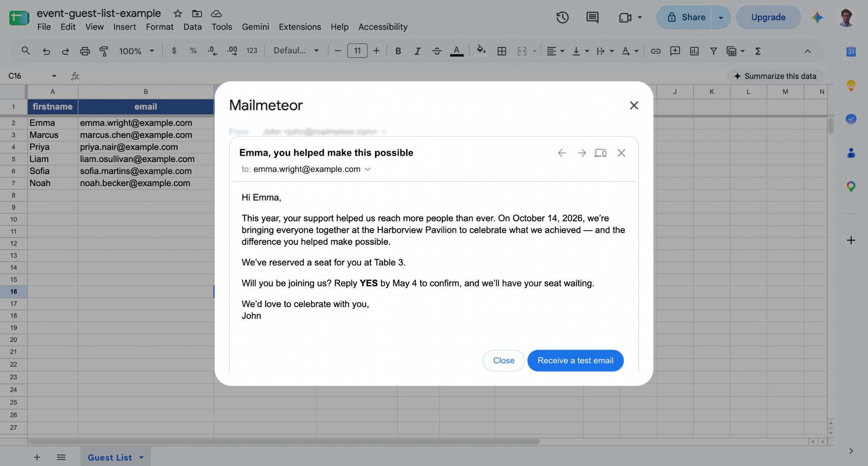Image resolution: width=868 pixels, height=466 pixels.
Task: Format as percent
Action: [193, 51]
